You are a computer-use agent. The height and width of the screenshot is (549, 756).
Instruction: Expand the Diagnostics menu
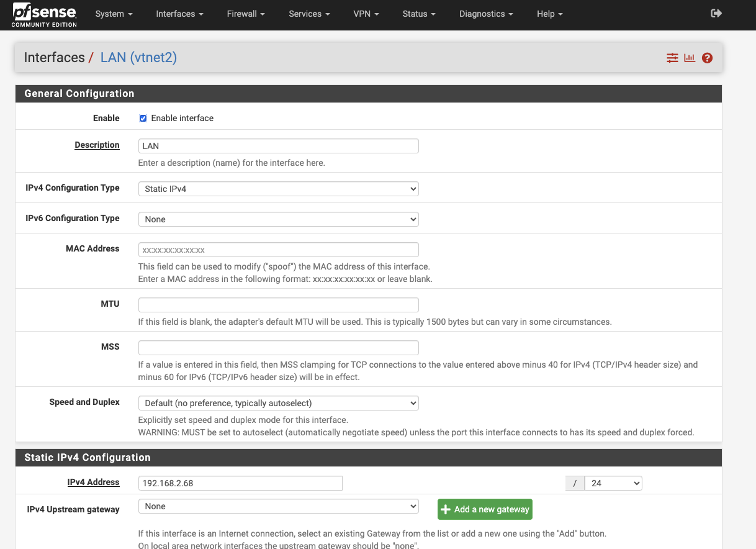coord(485,14)
